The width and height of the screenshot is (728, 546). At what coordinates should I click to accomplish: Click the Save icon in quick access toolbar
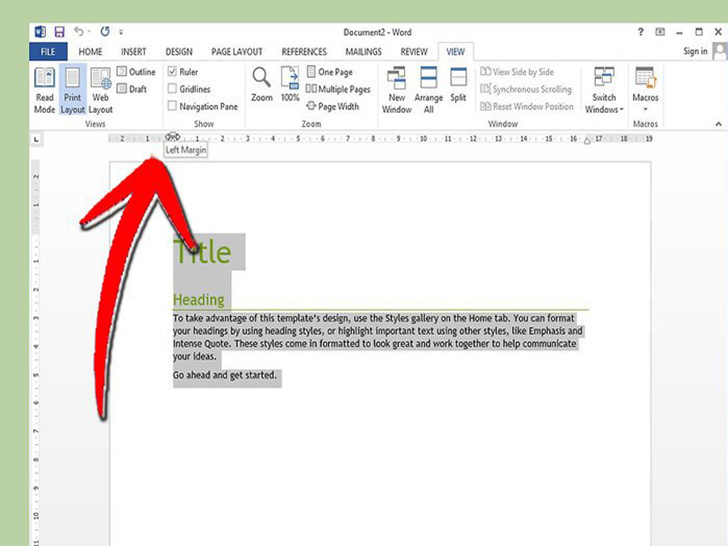(59, 32)
